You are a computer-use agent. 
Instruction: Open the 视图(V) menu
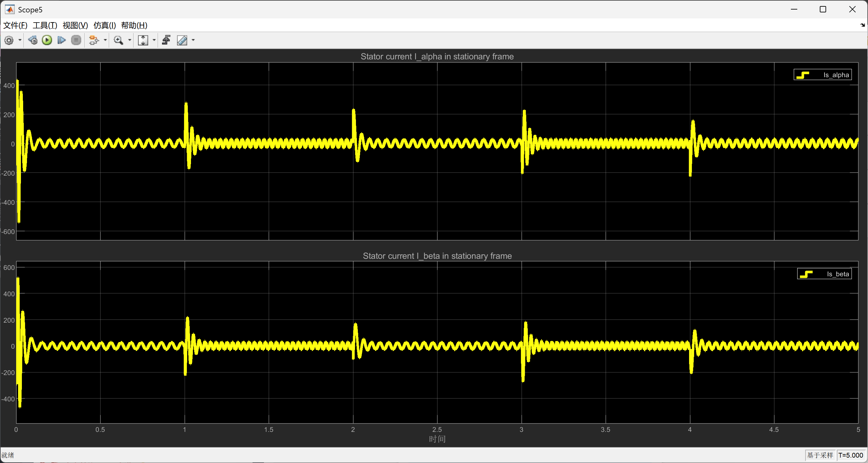[75, 25]
